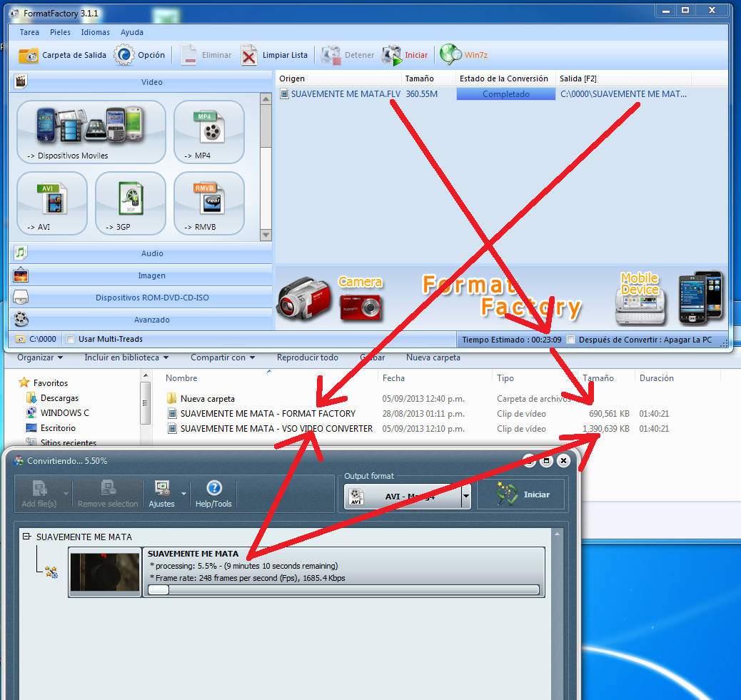Image resolution: width=741 pixels, height=700 pixels.
Task: Open the Win7z website icon
Action: click(x=451, y=55)
